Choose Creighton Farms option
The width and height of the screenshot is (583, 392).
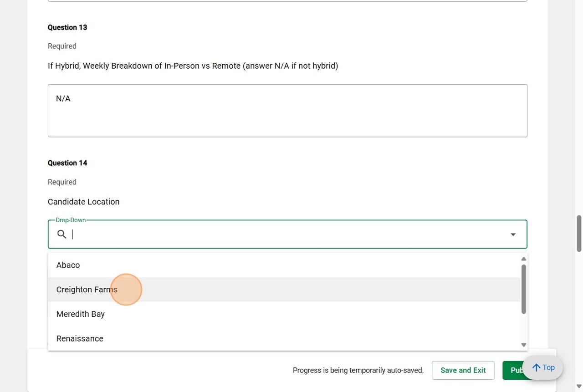(87, 290)
